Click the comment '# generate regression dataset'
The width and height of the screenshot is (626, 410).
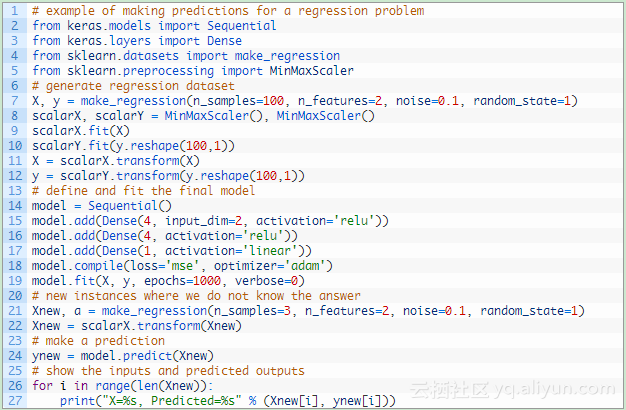click(x=133, y=86)
